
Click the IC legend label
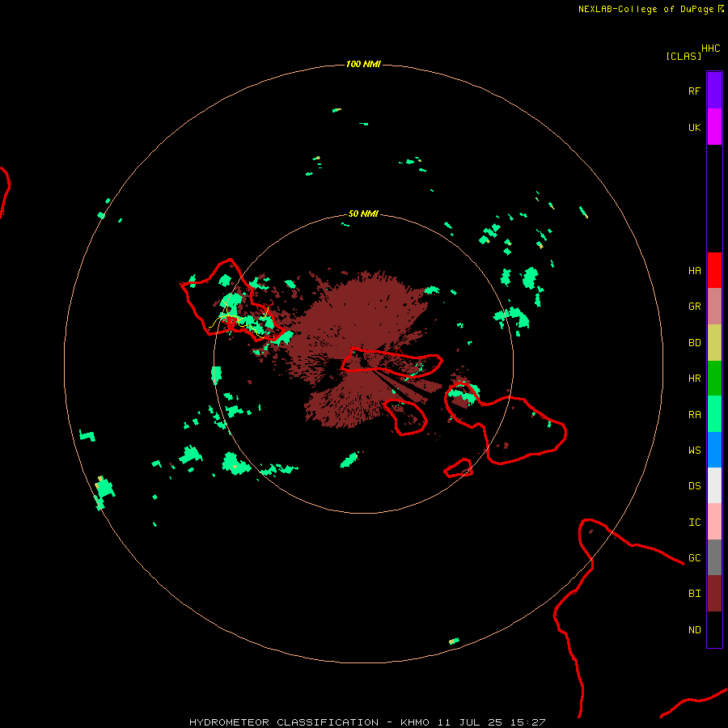694,523
